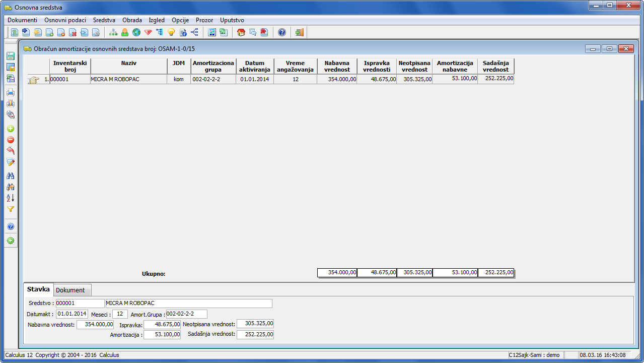This screenshot has width=644, height=363.
Task: Click the red undo arrow icon
Action: [11, 151]
